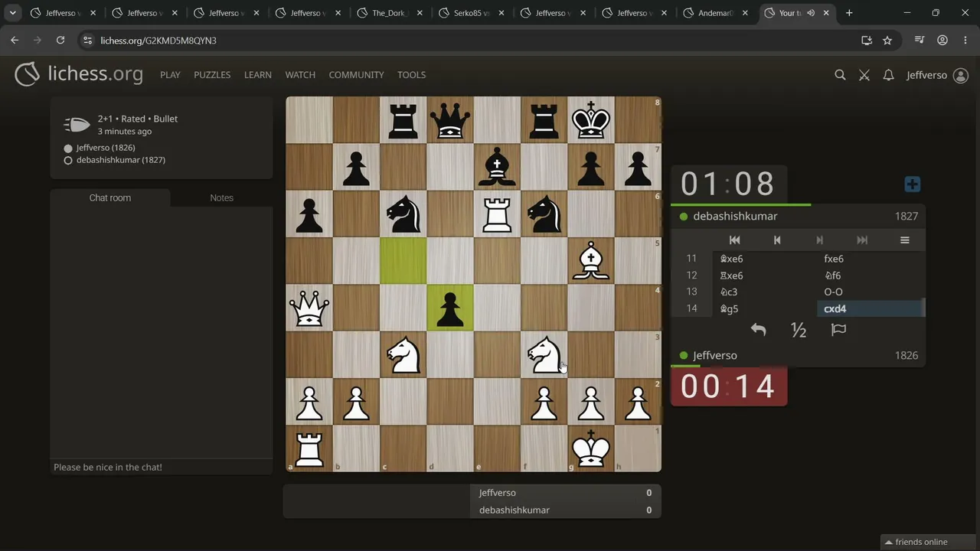980x551 pixels.
Task: Open the browser media control icon
Action: click(x=921, y=41)
